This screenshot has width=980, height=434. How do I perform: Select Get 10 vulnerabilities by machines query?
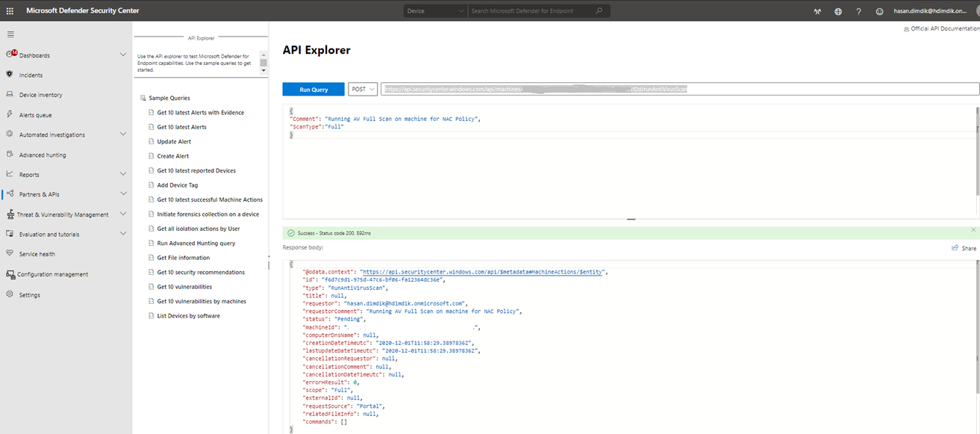point(202,301)
